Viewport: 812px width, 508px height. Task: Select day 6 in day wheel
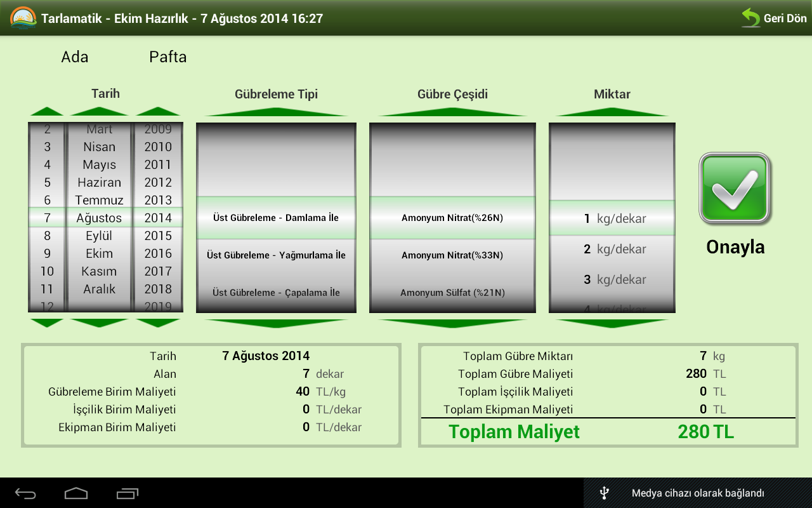pos(47,200)
